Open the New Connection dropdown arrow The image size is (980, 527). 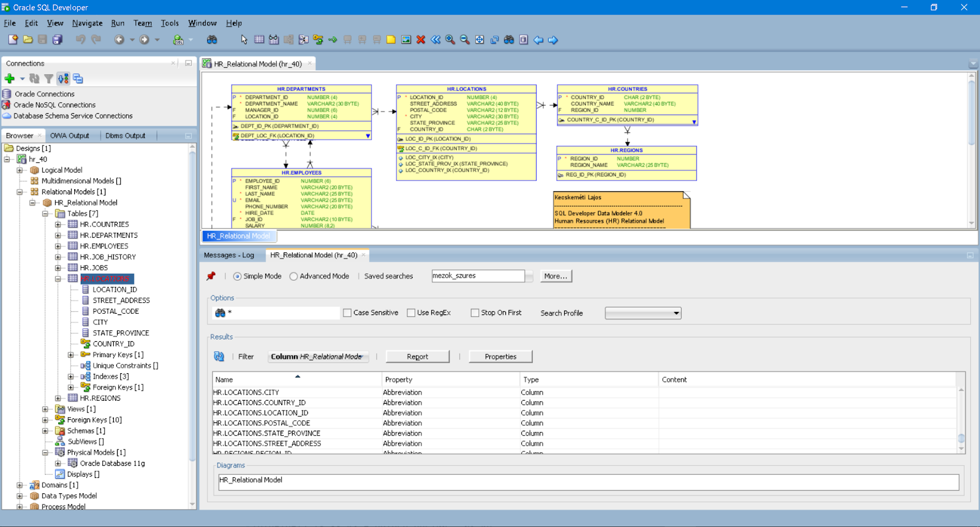pos(22,78)
